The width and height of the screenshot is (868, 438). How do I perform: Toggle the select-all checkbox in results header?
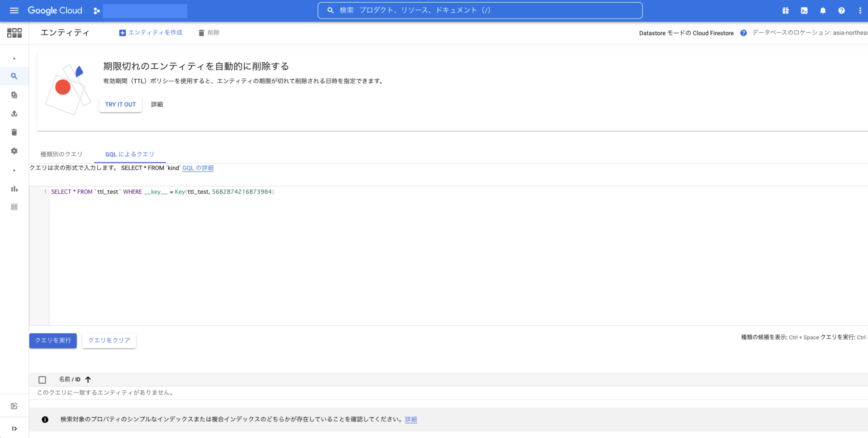point(42,380)
